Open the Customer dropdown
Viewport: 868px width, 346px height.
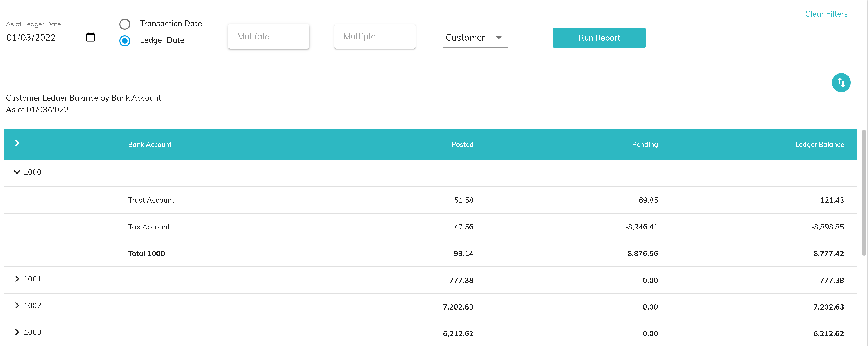[474, 38]
